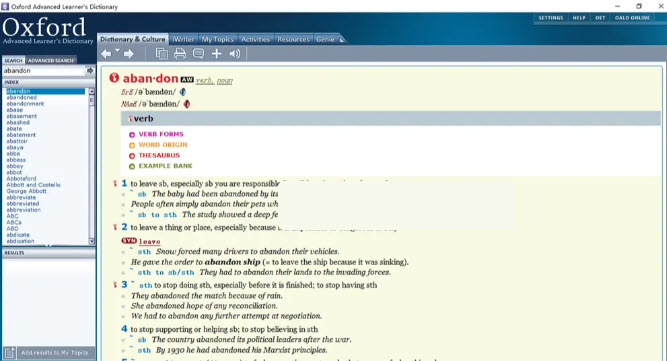Go forward to the next entry
This screenshot has height=361, width=667.
(x=128, y=54)
